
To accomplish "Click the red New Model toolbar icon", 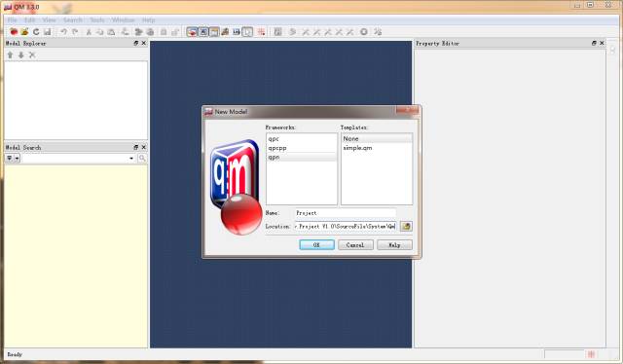I will 14,32.
